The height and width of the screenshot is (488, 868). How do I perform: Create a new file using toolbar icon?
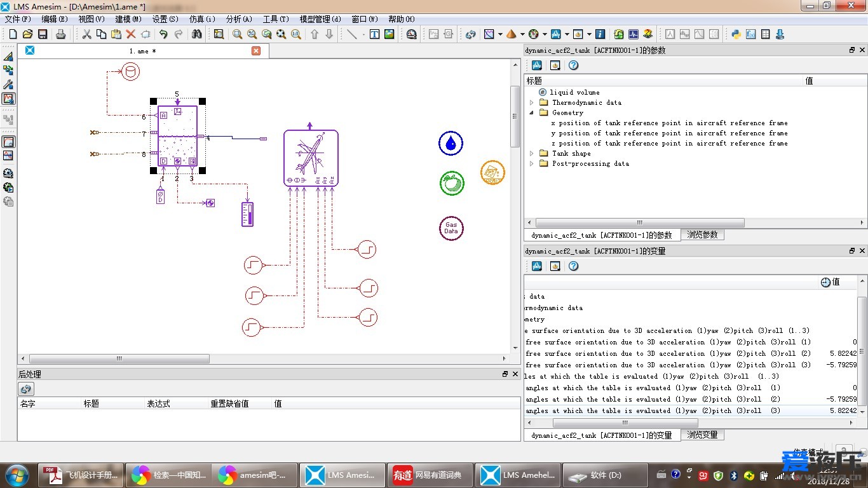click(13, 34)
